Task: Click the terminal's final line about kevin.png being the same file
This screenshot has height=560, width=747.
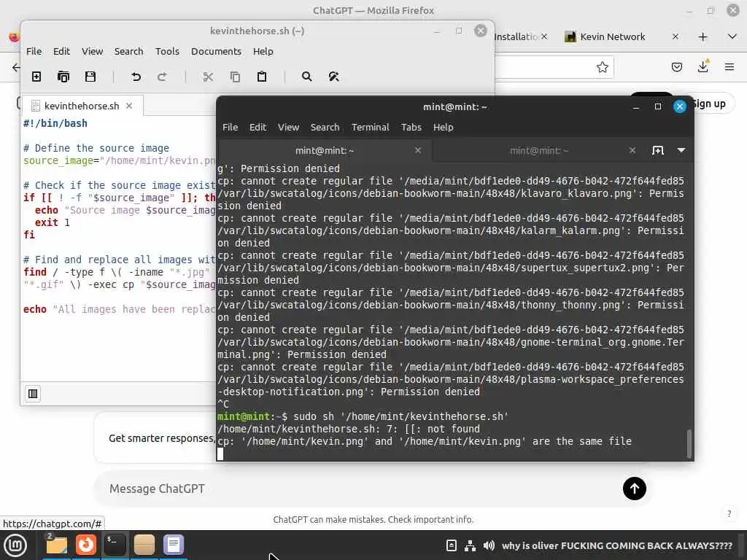Action: (x=425, y=441)
